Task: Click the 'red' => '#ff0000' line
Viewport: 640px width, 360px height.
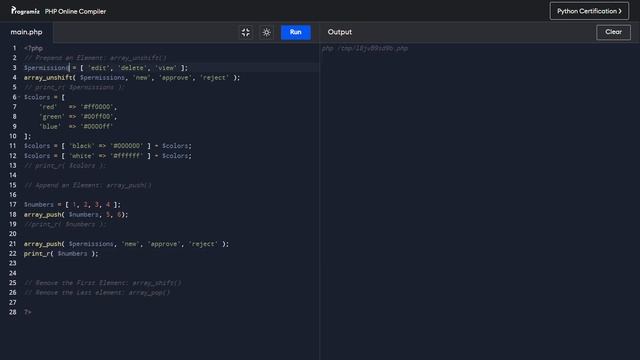Action: point(78,107)
